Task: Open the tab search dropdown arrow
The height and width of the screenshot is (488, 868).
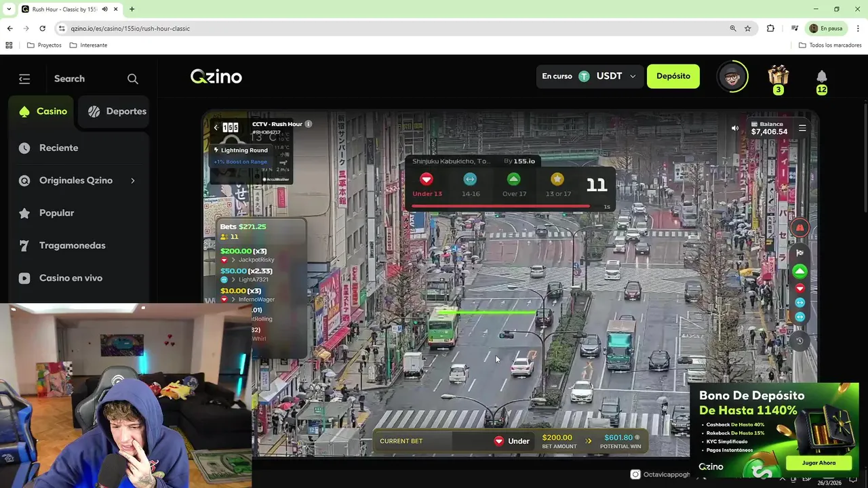Action: click(x=9, y=9)
